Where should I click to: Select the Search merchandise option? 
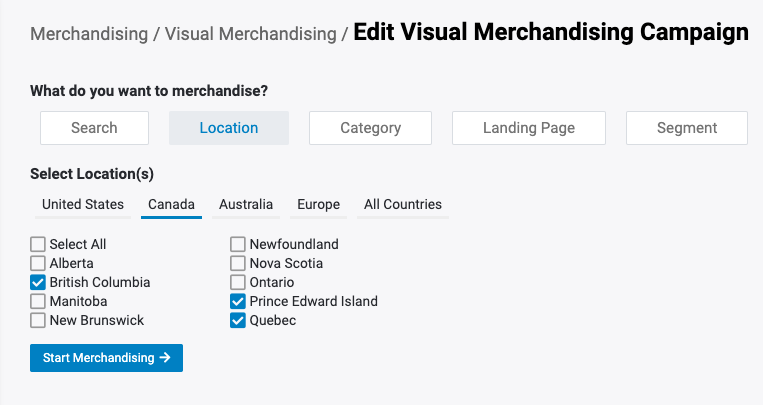point(94,128)
